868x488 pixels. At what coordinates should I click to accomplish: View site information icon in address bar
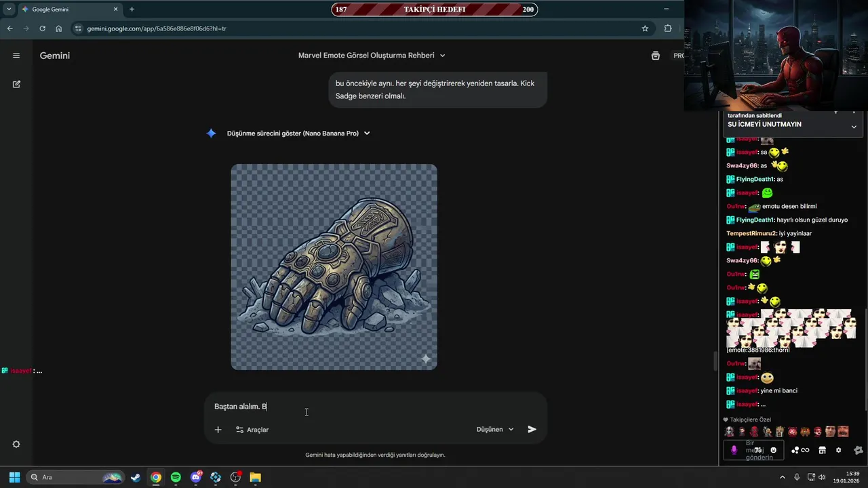coord(78,28)
